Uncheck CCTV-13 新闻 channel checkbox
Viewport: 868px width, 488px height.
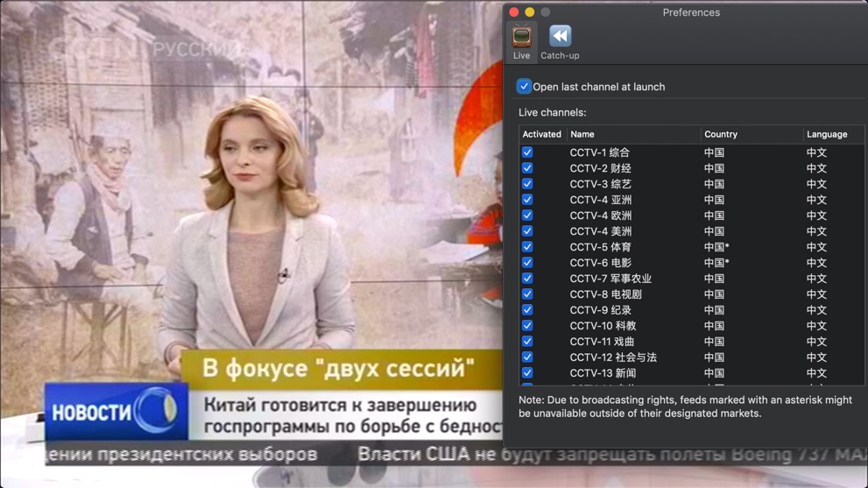click(527, 373)
